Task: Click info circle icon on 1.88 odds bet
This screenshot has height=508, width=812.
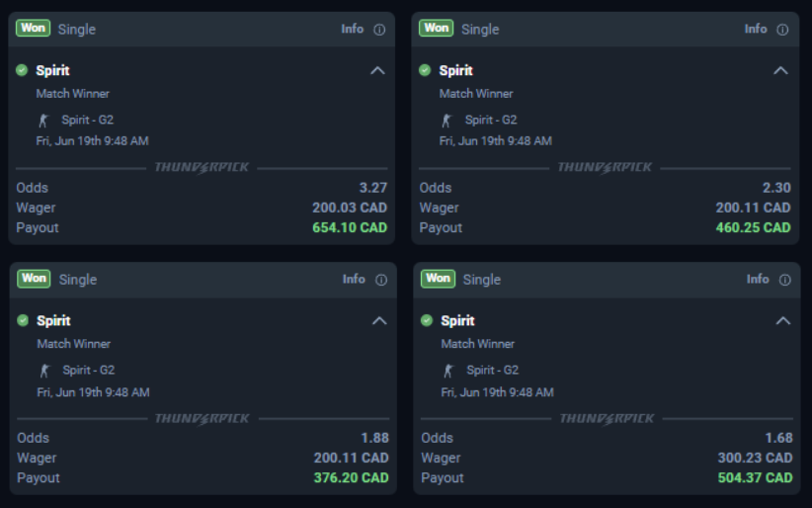Action: click(381, 280)
